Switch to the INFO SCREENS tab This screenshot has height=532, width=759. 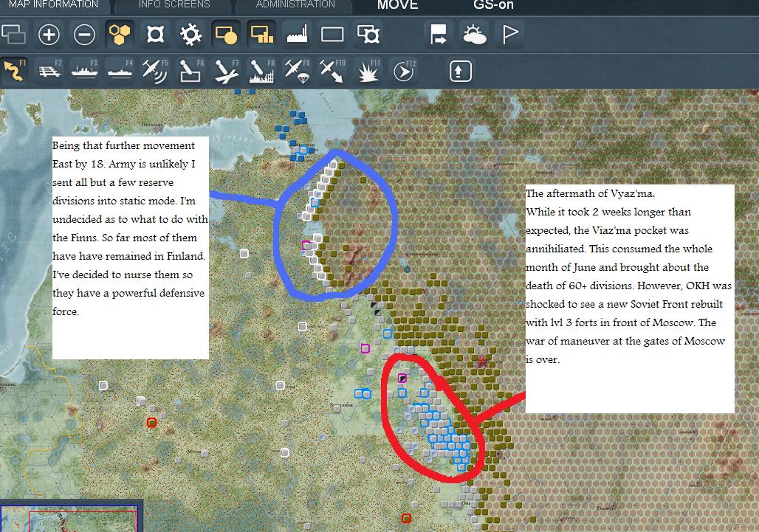click(174, 5)
